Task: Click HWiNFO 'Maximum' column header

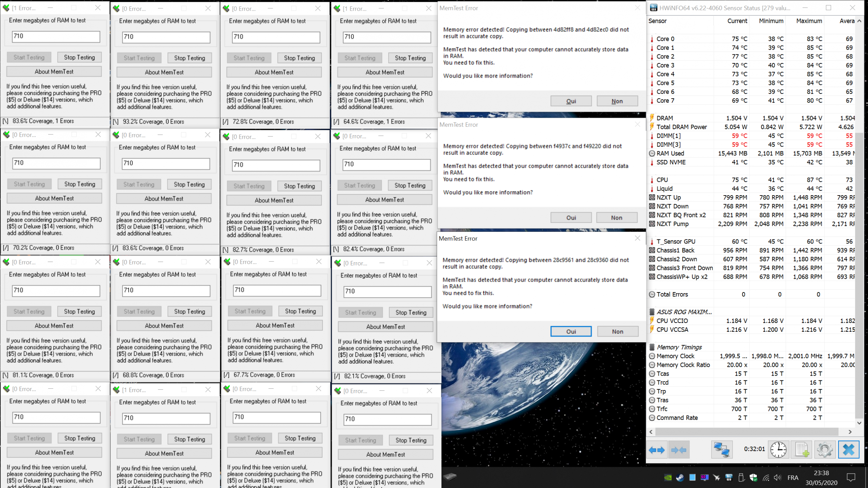Action: pos(805,21)
